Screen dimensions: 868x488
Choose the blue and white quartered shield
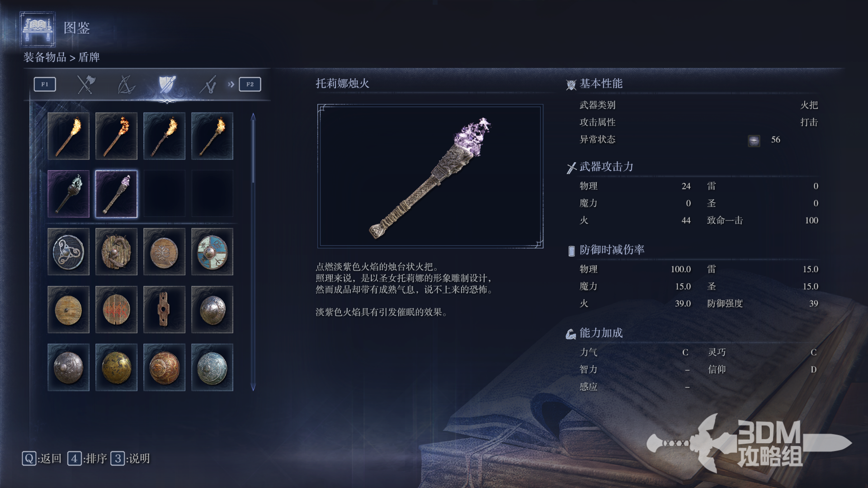pos(212,252)
